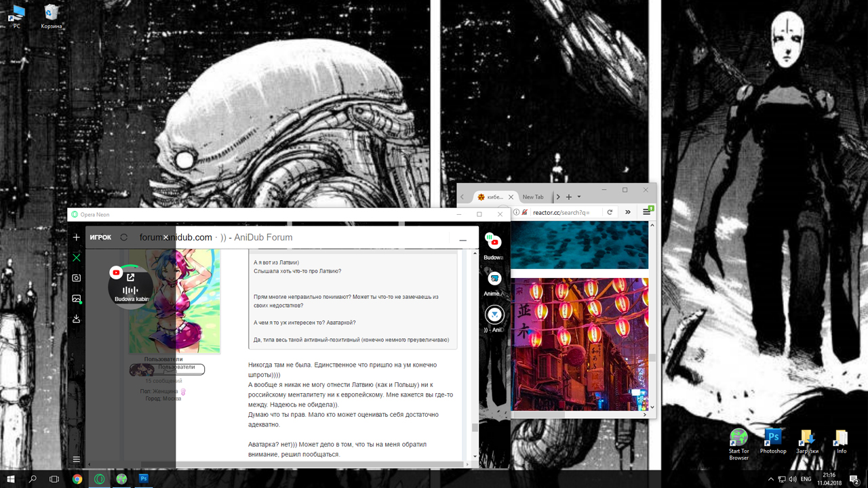Take a snapshot with the Neon camera icon
The width and height of the screenshot is (868, 488).
coord(77,278)
